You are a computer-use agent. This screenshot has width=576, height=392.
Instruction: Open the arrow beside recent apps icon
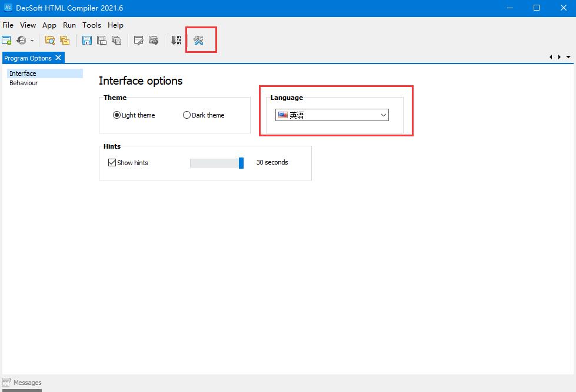pyautogui.click(x=32, y=41)
